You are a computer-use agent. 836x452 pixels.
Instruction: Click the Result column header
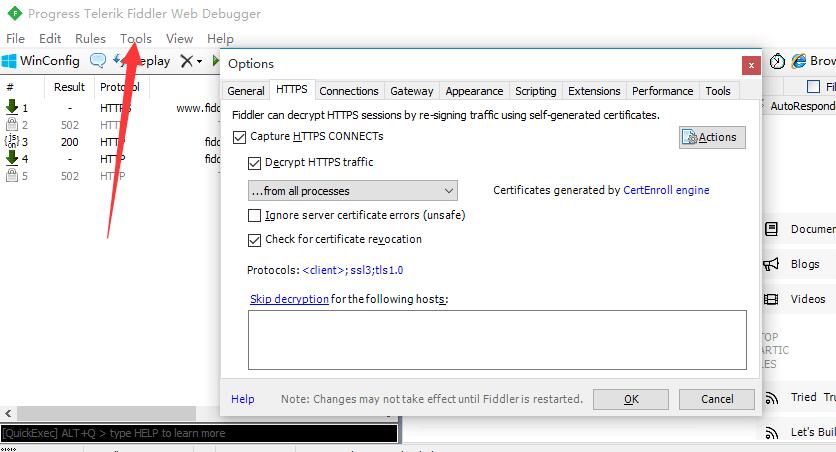tap(69, 87)
